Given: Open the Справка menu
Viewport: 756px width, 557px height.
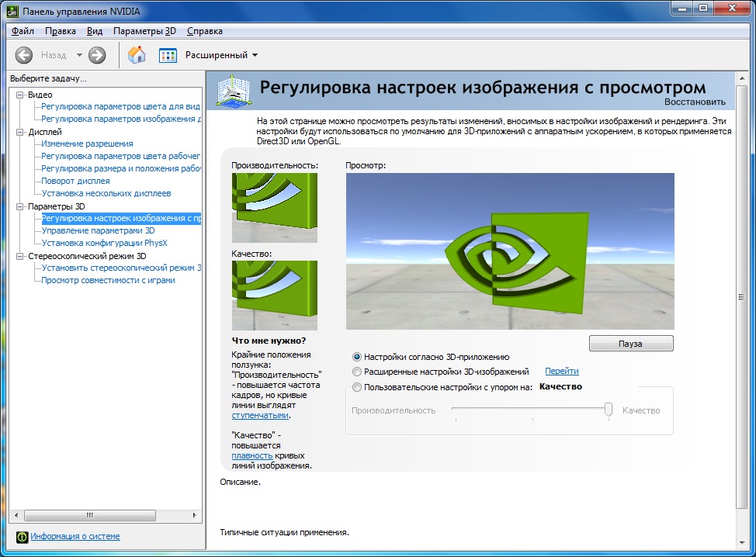Looking at the screenshot, I should click(x=204, y=31).
